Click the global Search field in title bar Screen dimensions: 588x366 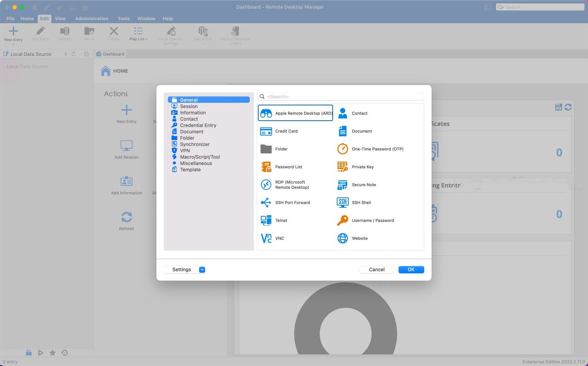coord(540,7)
